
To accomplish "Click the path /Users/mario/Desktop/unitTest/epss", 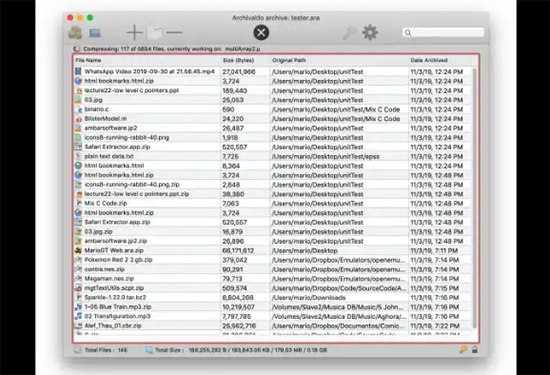I will pos(326,156).
